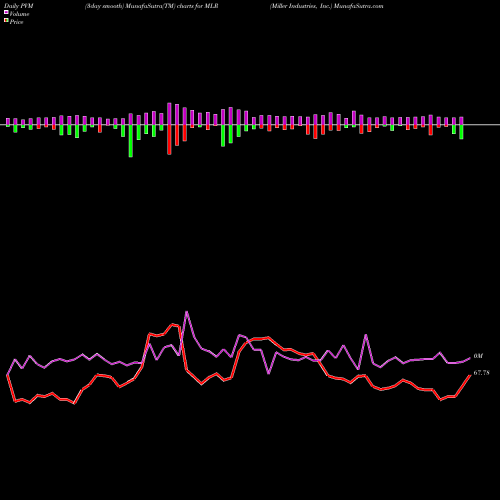The width and height of the screenshot is (500, 500).
Task: Click the red-green Price legend swatch
Action: pyautogui.click(x=6, y=21)
